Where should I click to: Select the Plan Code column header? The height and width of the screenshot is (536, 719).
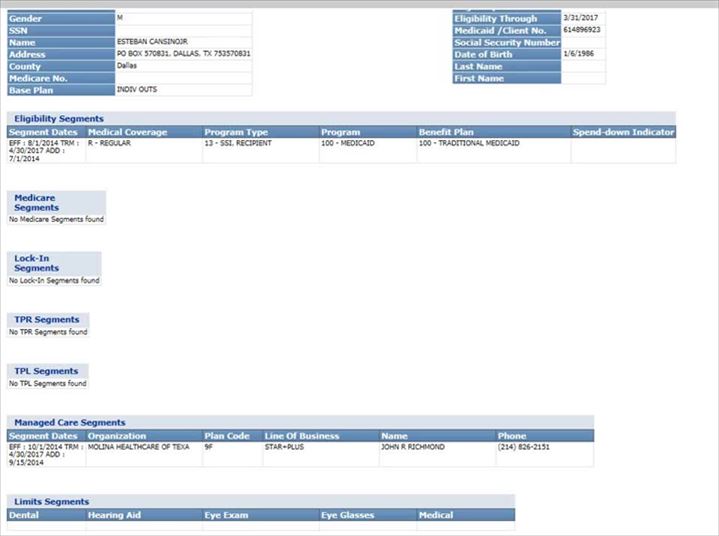click(227, 436)
